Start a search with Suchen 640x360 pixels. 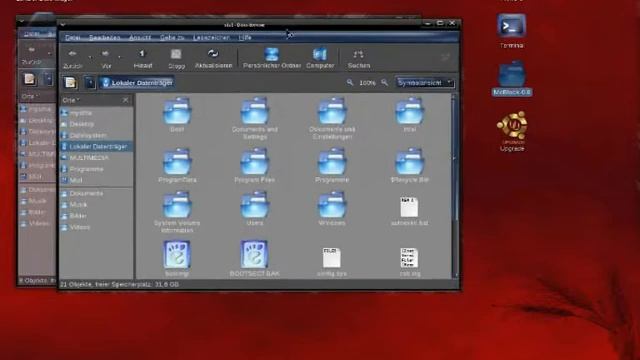[x=358, y=58]
